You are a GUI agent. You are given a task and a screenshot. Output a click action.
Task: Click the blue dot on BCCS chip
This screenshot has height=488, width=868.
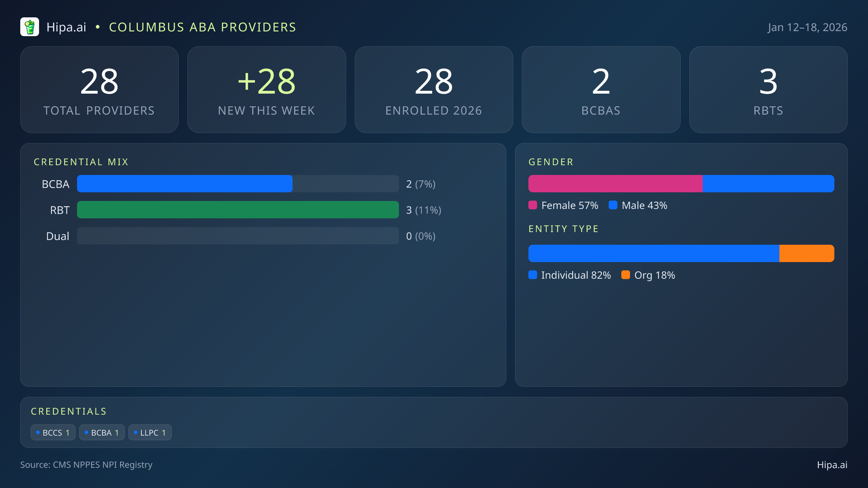point(38,432)
